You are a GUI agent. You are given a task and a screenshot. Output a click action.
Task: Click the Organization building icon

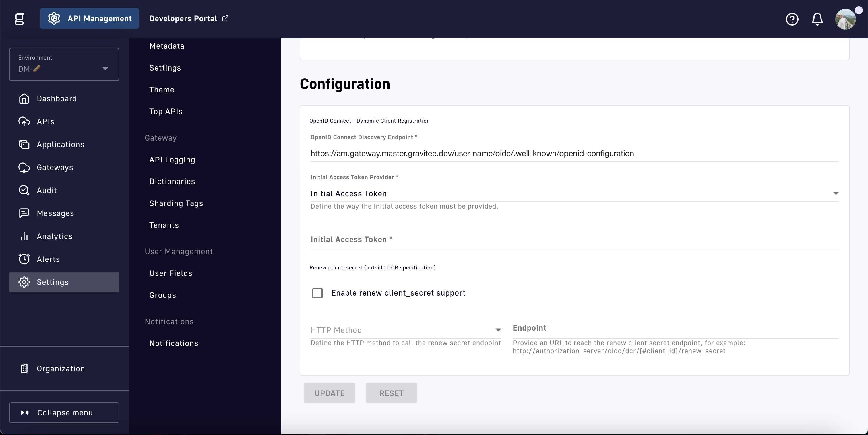point(24,368)
